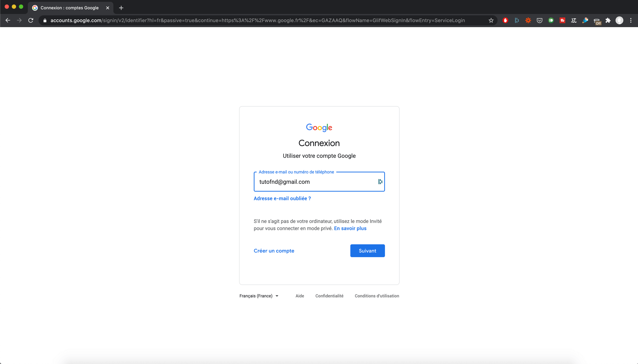Open a new browser tab
Image resolution: width=638 pixels, height=364 pixels.
pyautogui.click(x=121, y=8)
